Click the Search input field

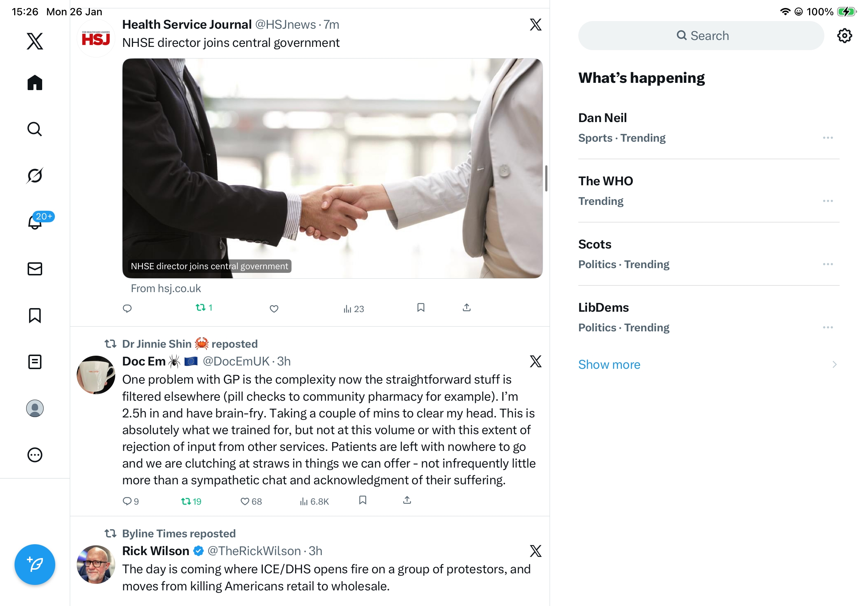pyautogui.click(x=701, y=36)
